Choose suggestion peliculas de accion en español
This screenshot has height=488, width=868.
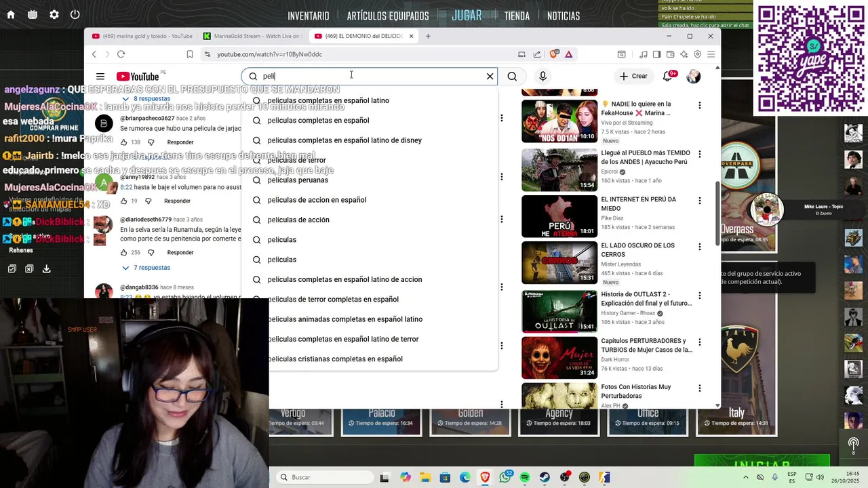click(370, 200)
